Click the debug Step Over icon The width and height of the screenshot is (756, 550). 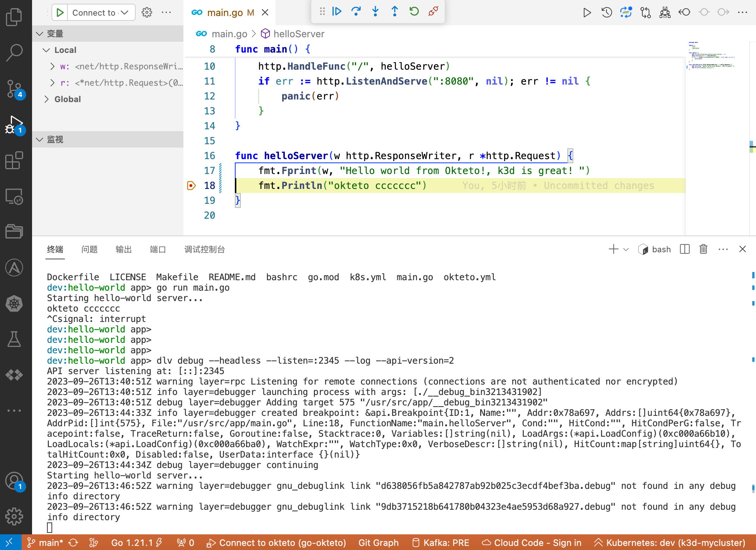(356, 12)
